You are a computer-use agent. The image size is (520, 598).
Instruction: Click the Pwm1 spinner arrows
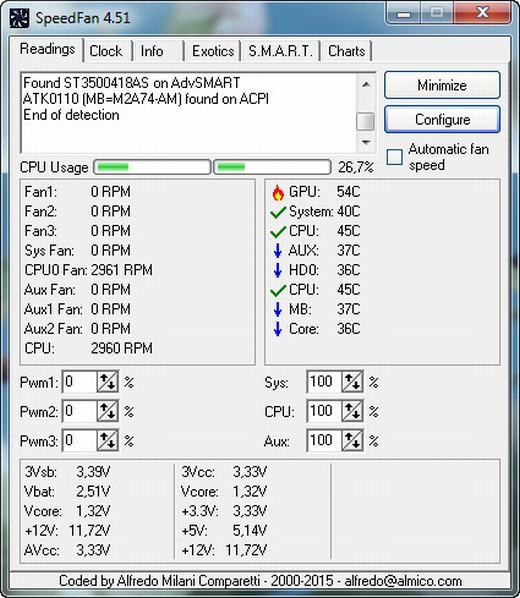(107, 382)
